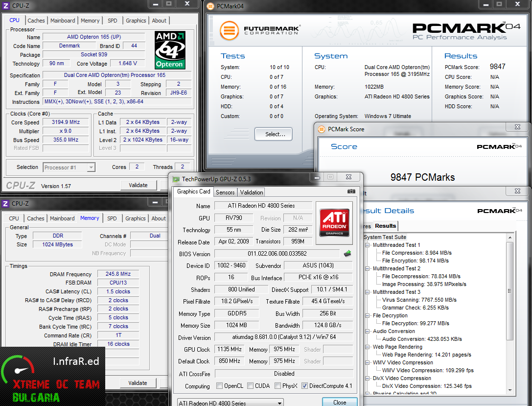
Task: Collapse the Web Page Rendering node
Action: point(368,347)
